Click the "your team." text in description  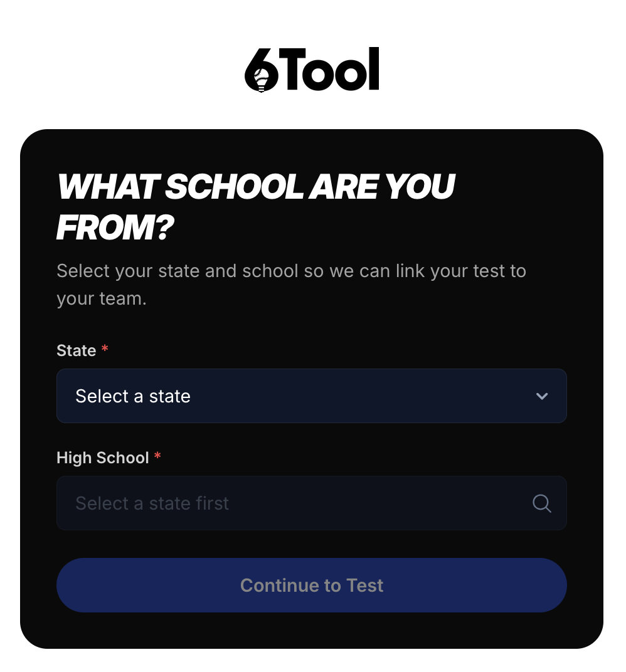click(x=101, y=298)
